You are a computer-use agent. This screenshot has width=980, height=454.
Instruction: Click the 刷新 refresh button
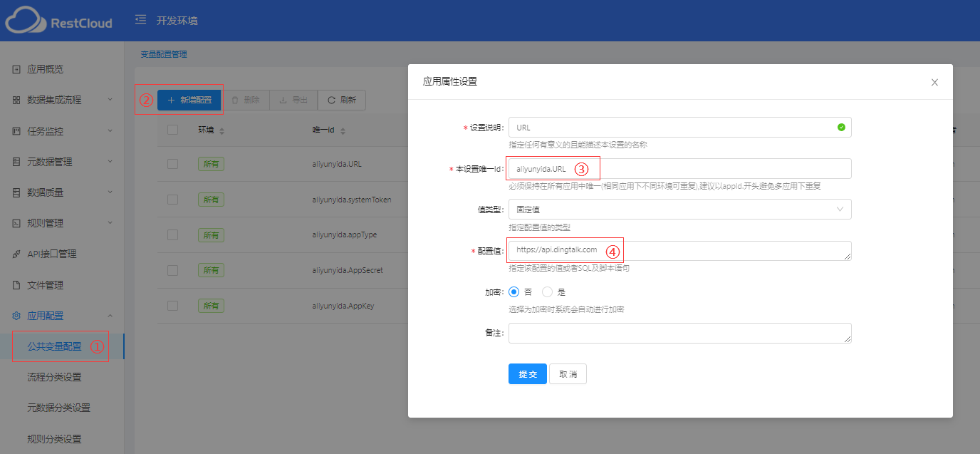pos(342,100)
